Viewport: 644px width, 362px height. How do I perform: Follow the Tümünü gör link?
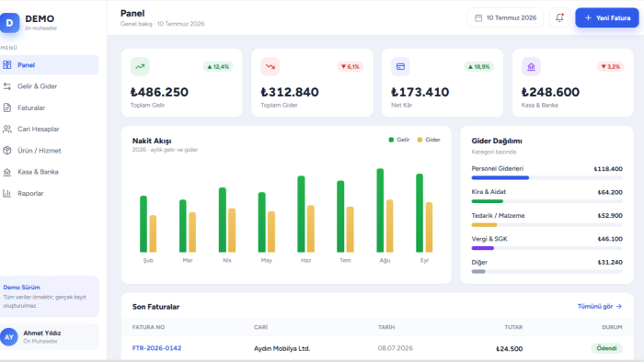click(x=600, y=306)
